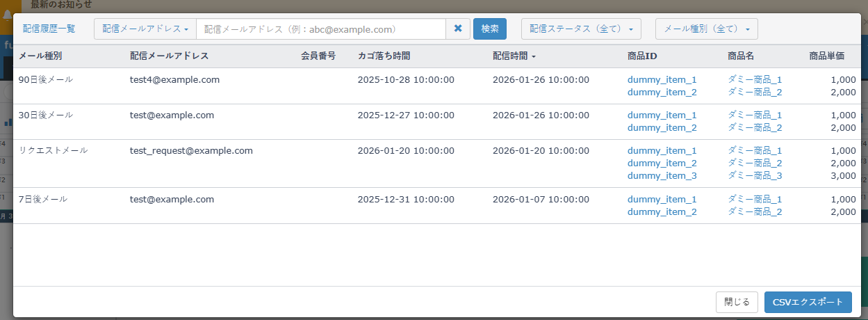
Task: Open the 配信メールアドレス search-type dropdown
Action: [145, 29]
